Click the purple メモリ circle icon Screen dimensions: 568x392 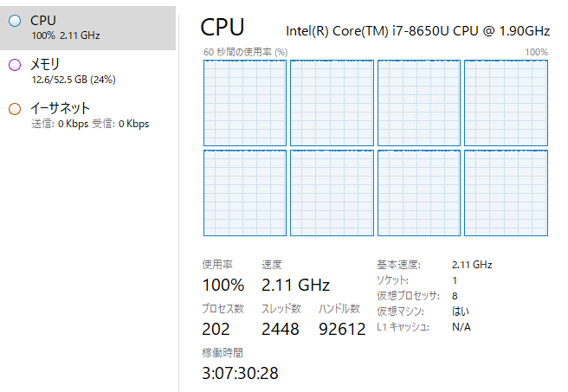point(15,65)
